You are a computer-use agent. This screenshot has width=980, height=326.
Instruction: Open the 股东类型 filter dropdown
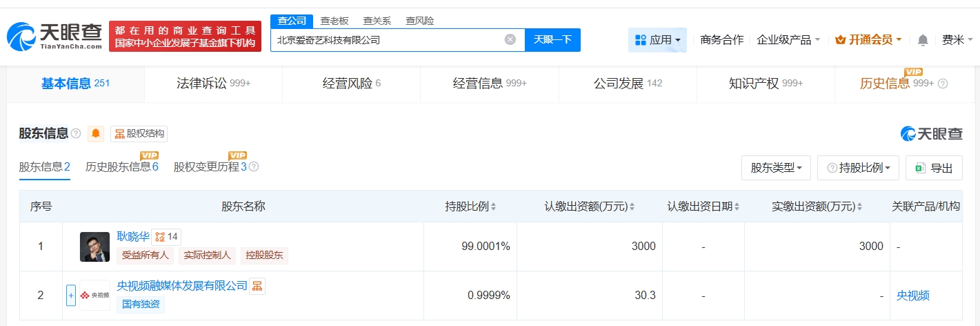click(x=776, y=168)
